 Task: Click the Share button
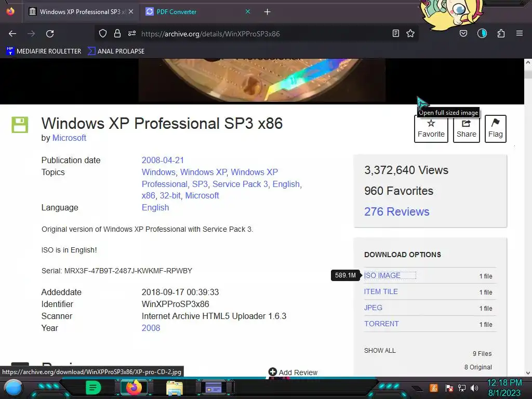[x=467, y=129]
